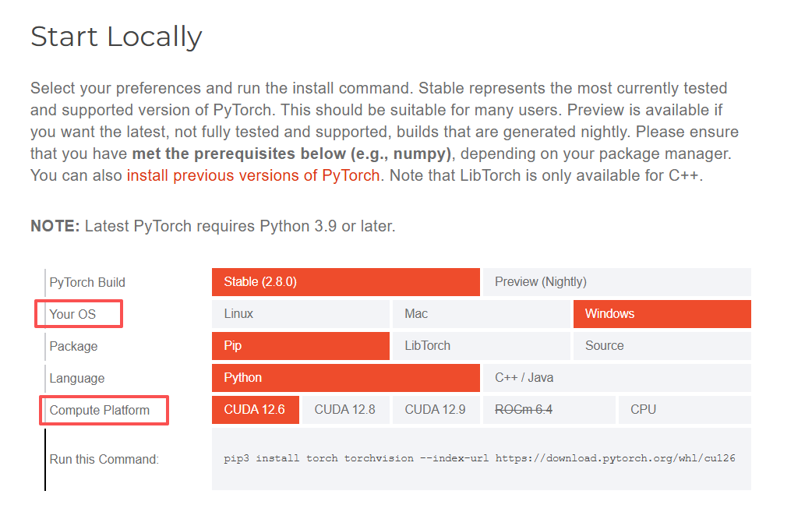
Task: Switch language to C++ / Java
Action: [x=616, y=378]
